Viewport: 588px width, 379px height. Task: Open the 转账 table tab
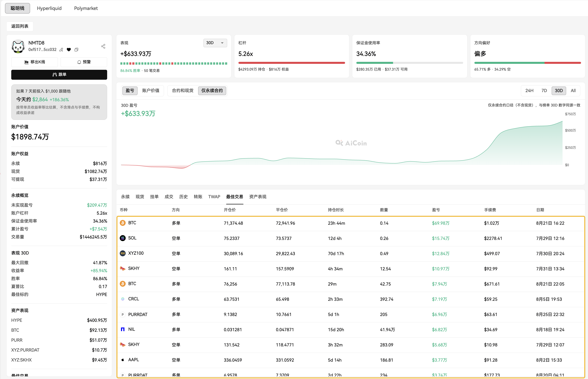pos(198,197)
